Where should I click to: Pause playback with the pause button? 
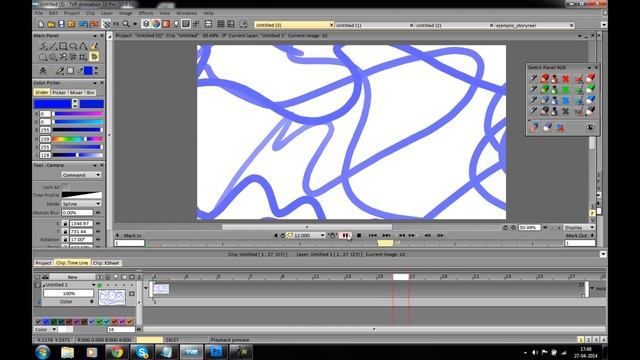(345, 236)
